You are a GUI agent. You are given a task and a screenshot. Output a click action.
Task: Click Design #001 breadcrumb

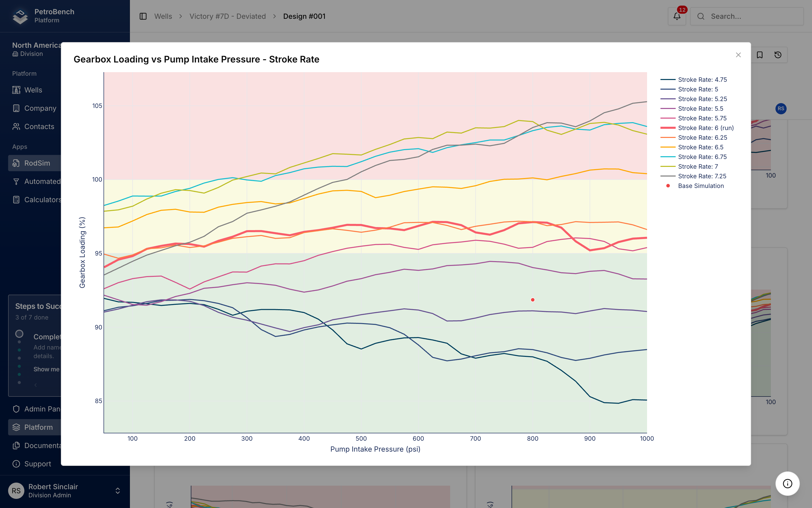[304, 16]
